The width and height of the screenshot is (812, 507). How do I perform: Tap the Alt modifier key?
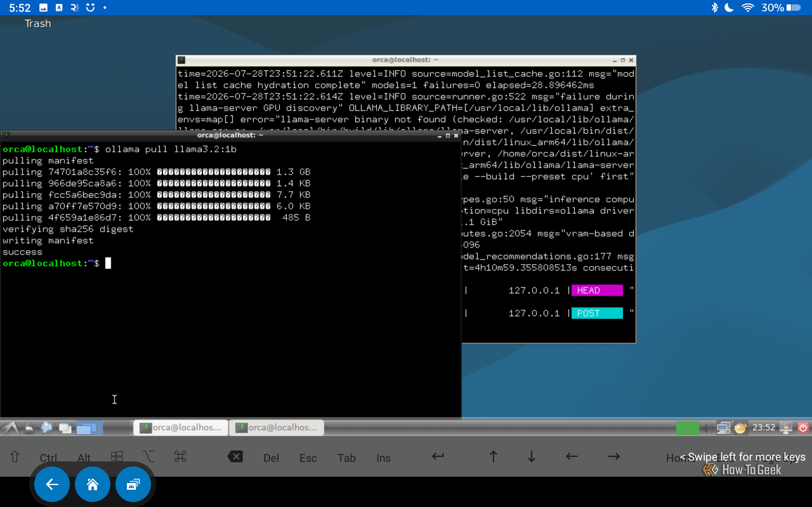[x=84, y=458]
